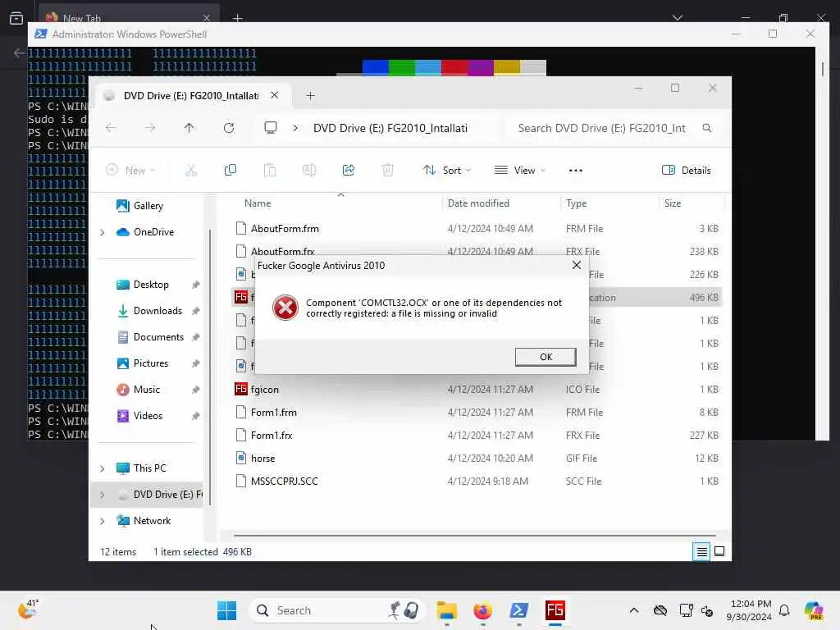Add a new Explorer tab
The height and width of the screenshot is (630, 840).
point(310,95)
